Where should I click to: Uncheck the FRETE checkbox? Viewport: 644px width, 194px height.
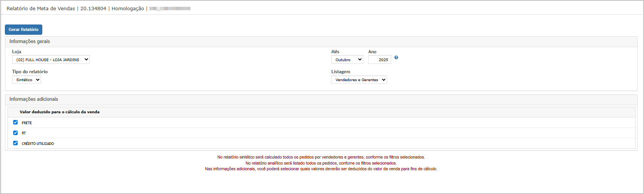pos(15,122)
